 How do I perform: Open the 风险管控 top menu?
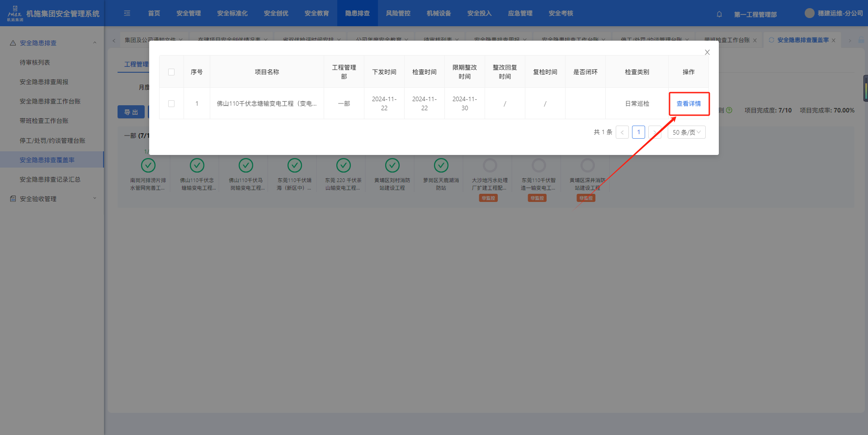coord(398,14)
